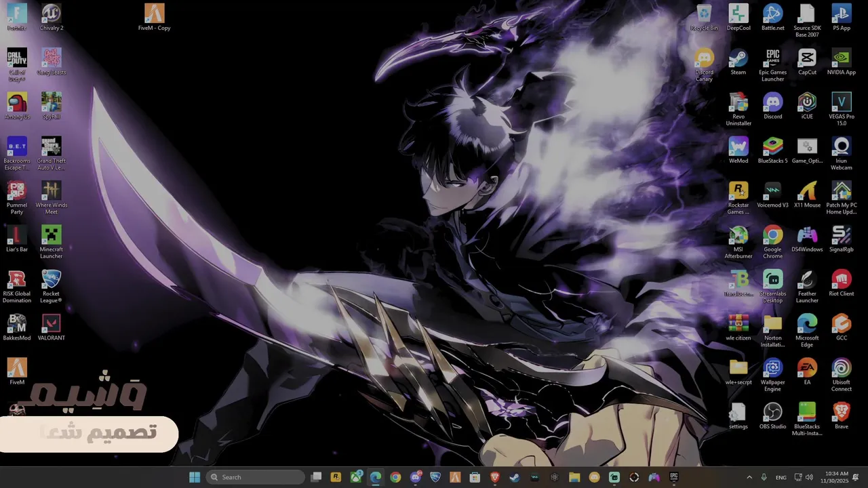This screenshot has width=868, height=488.
Task: Open the volume control in system tray
Action: coord(809,477)
